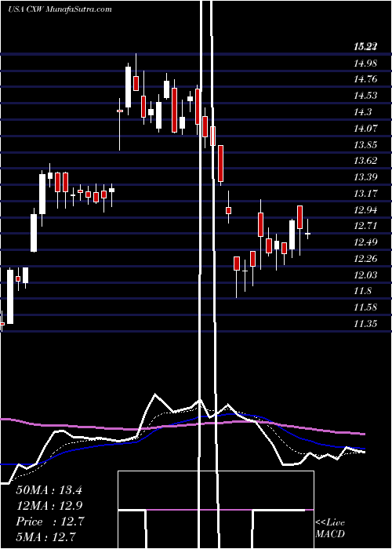
Task: Click the 12.71 price axis label
Action: click(365, 225)
